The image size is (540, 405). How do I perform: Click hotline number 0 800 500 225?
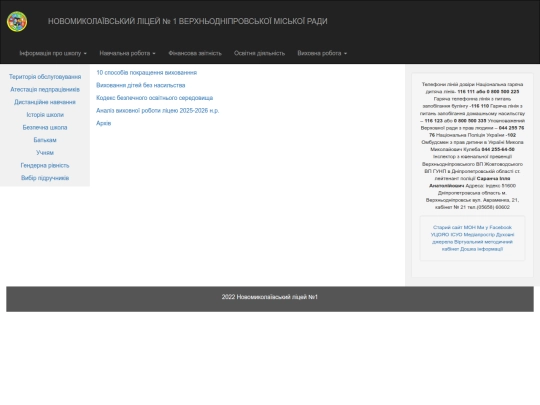coord(503,92)
